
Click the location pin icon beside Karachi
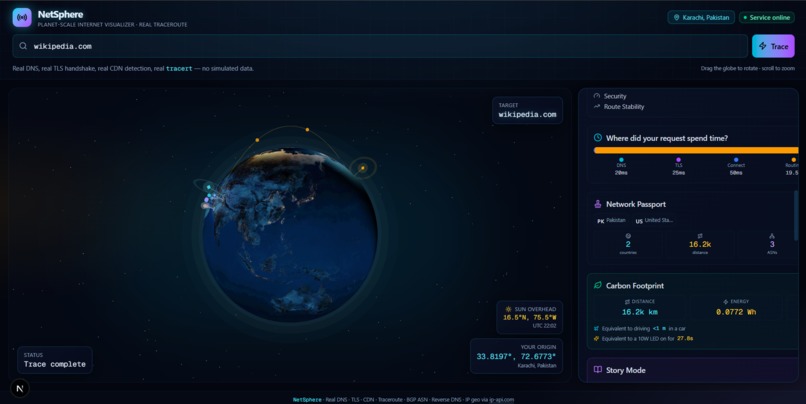pyautogui.click(x=676, y=17)
